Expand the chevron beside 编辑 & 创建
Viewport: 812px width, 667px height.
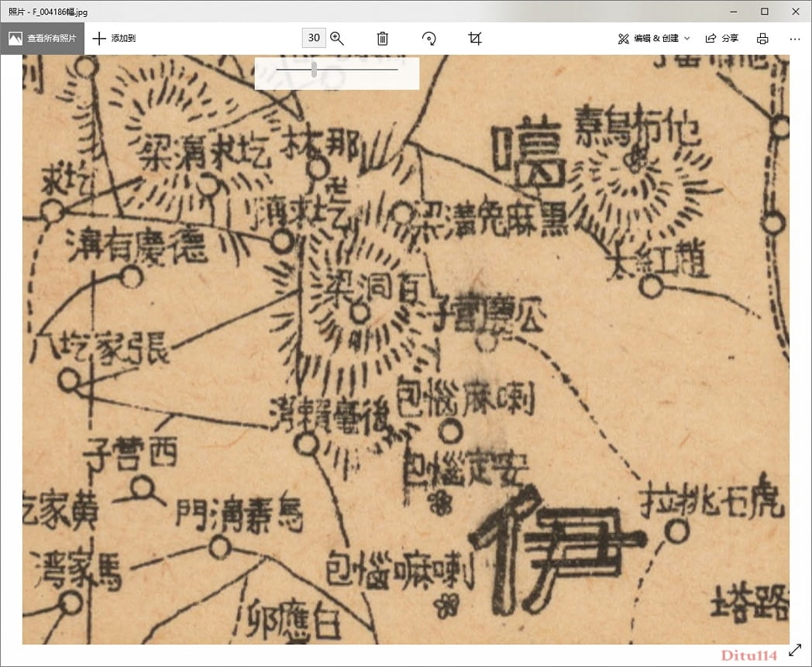(687, 38)
